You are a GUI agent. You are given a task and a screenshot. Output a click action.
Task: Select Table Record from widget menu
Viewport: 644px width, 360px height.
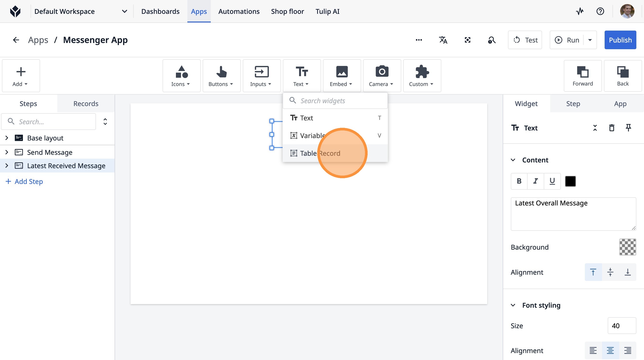[320, 153]
